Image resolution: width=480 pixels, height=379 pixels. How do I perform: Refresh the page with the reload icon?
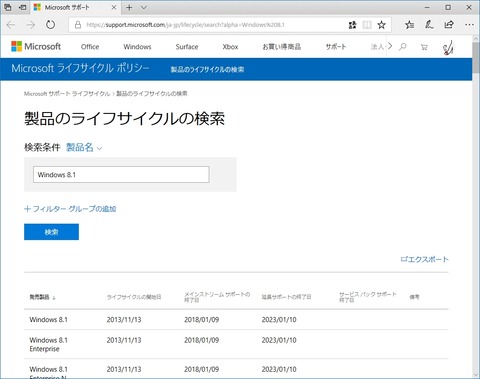point(50,25)
